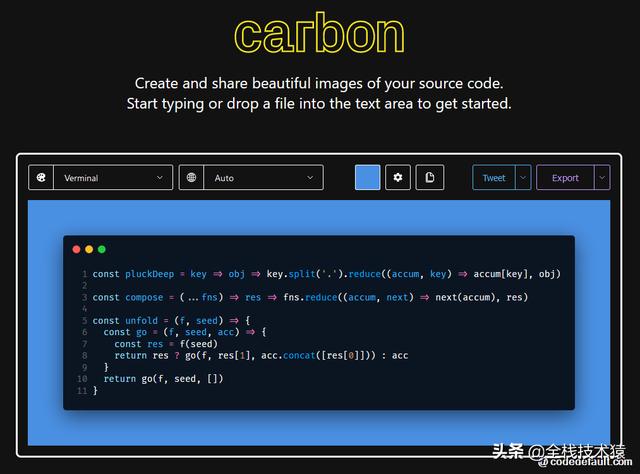Click 'acc.concat' in code line 8
The height and width of the screenshot is (474, 640).
(288, 356)
